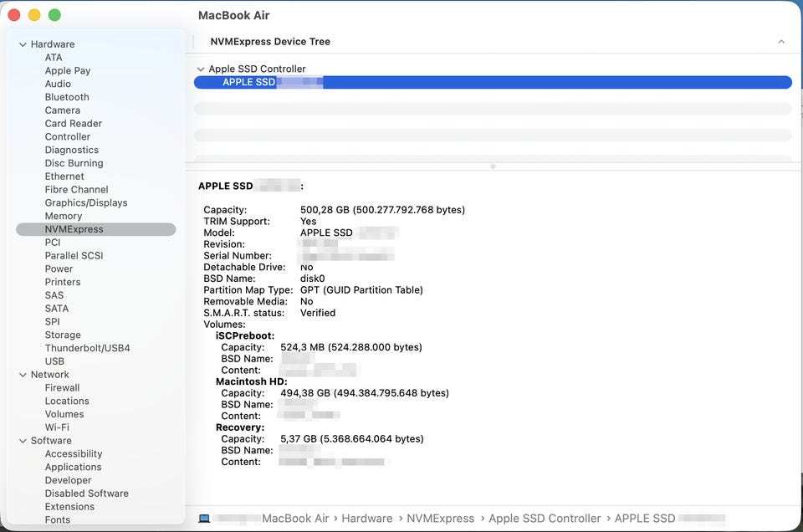Select USB in the sidebar
This screenshot has width=803, height=532.
pyautogui.click(x=54, y=361)
